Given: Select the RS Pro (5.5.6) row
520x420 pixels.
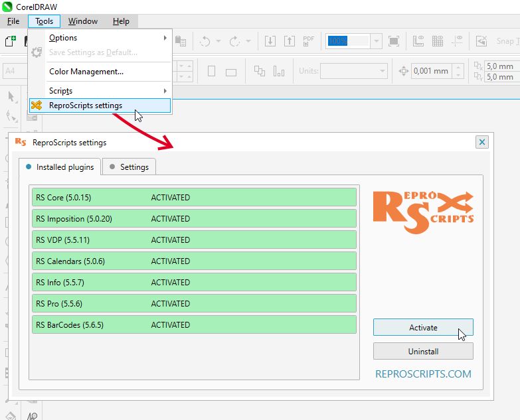Looking at the screenshot, I should click(194, 303).
